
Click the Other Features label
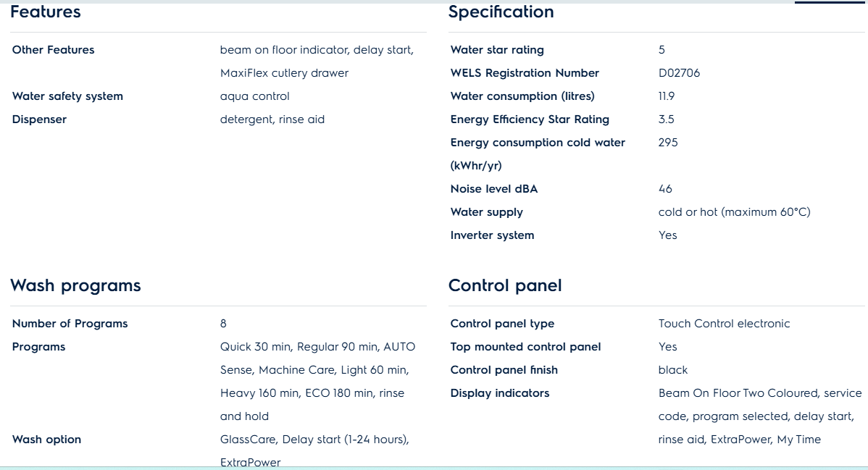(53, 50)
